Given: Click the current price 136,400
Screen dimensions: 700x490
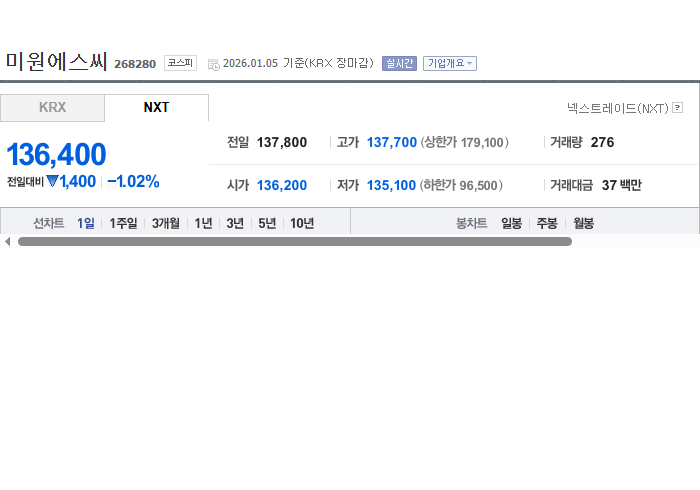Looking at the screenshot, I should coord(56,154).
